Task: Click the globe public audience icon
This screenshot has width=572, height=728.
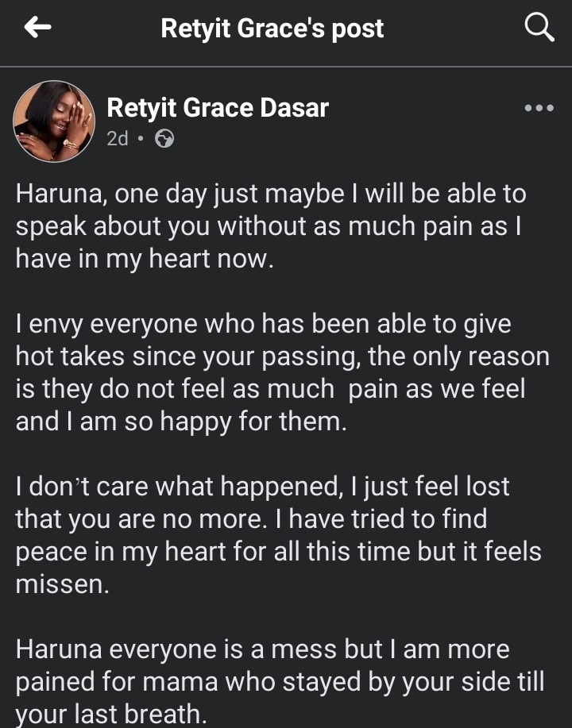Action: point(164,139)
